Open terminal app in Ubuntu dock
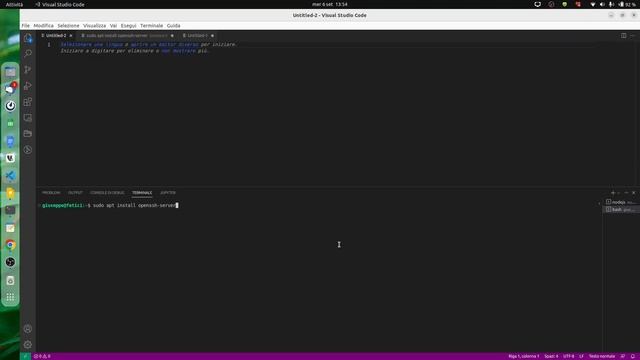 (10, 211)
